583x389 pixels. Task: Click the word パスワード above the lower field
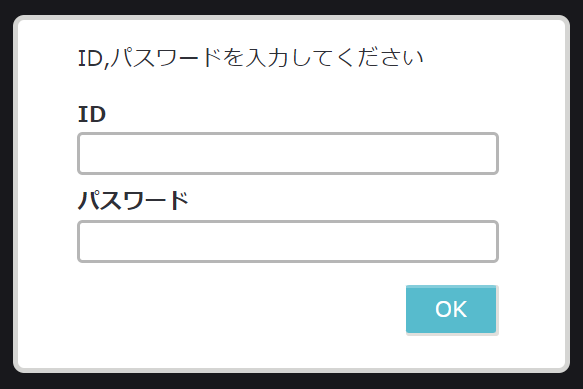pos(133,200)
